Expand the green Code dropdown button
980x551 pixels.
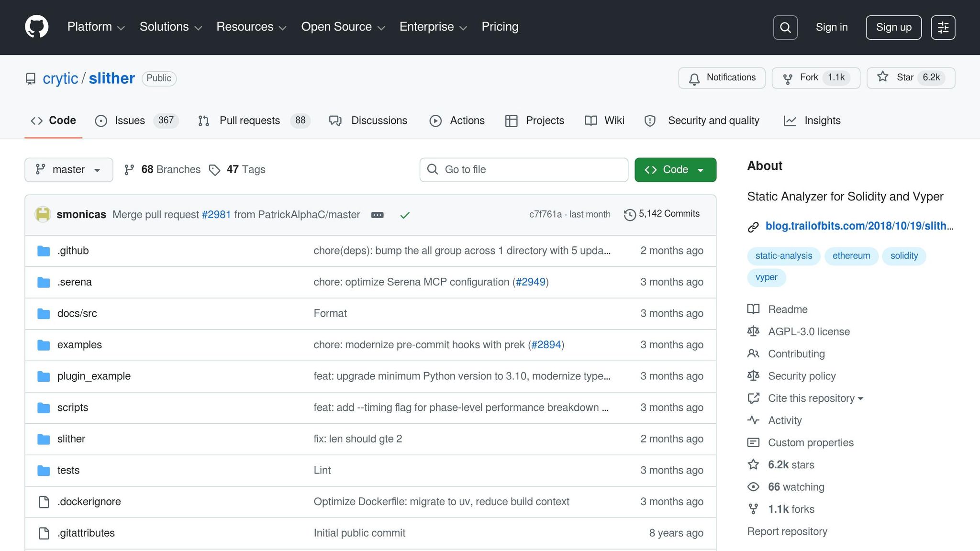(x=675, y=170)
